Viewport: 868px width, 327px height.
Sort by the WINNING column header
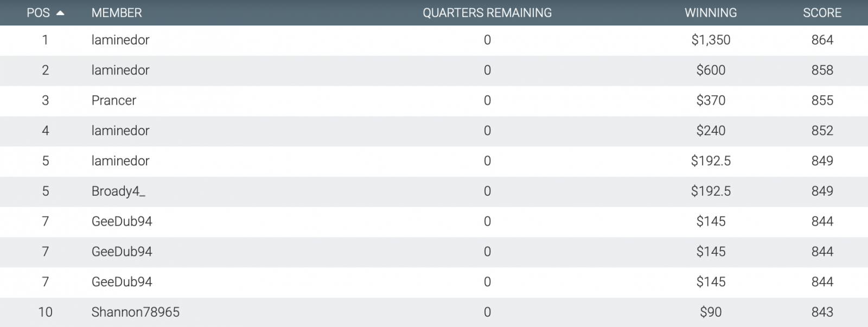pyautogui.click(x=711, y=13)
